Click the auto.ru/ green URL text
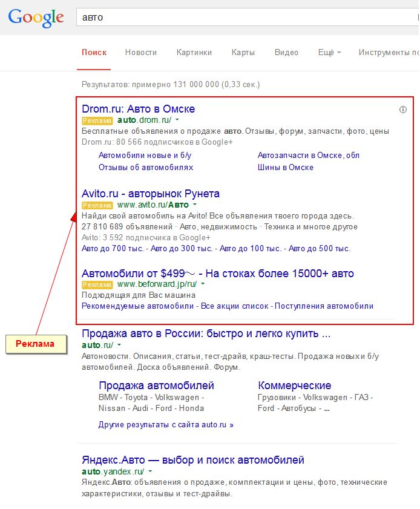The image size is (420, 509). 97,345
